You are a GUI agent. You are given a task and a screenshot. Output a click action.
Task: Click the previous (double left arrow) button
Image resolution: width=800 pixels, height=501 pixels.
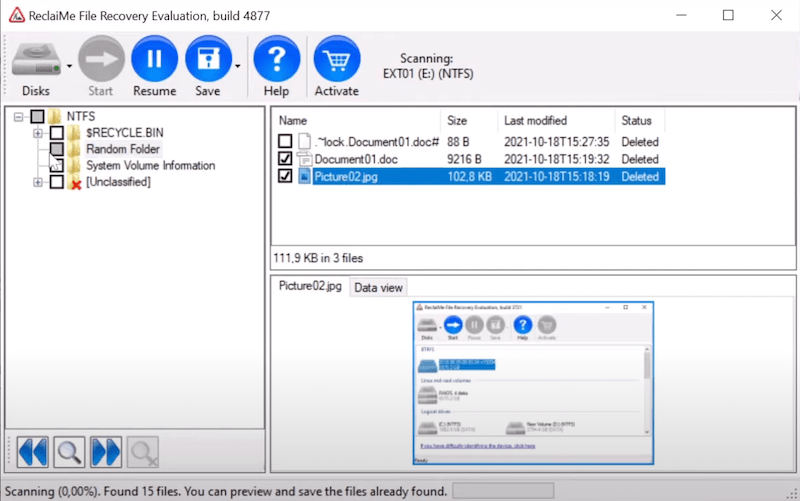[x=33, y=452]
